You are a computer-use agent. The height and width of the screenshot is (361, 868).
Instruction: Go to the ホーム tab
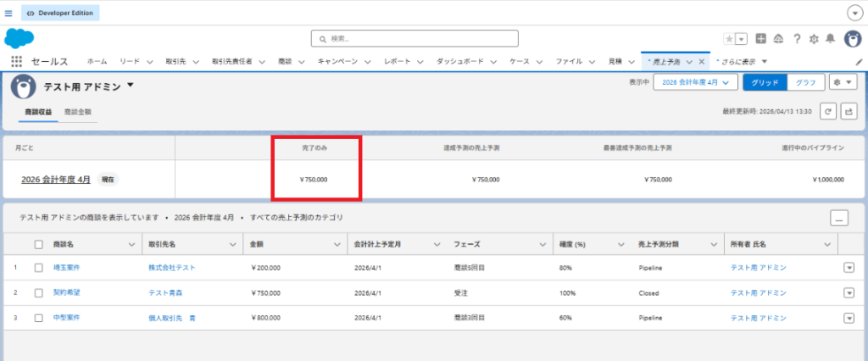tap(97, 62)
